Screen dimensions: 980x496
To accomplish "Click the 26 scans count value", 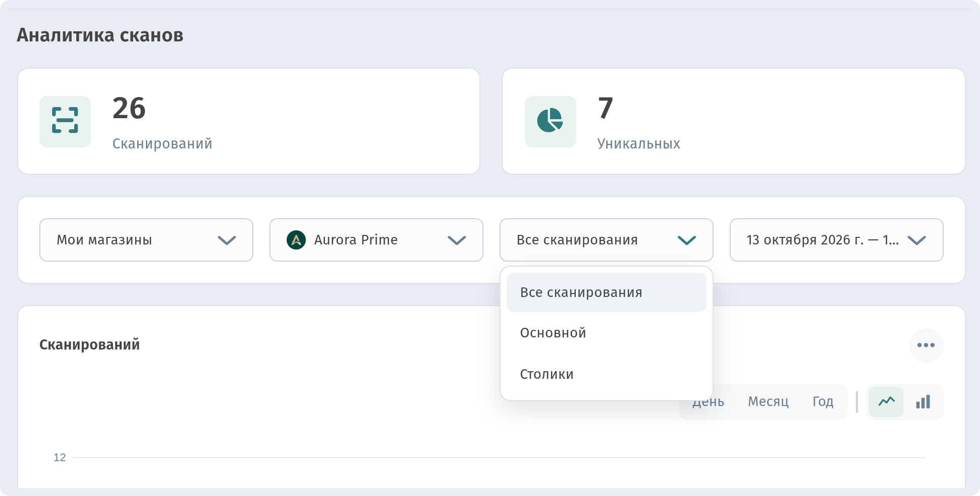I will click(x=129, y=108).
